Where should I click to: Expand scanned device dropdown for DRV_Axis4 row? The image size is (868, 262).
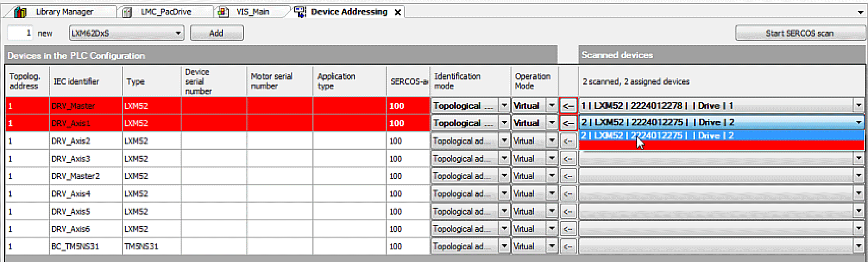(x=858, y=193)
